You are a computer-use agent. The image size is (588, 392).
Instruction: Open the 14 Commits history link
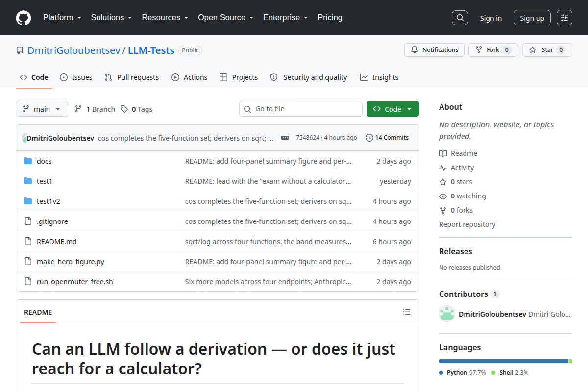click(x=387, y=138)
